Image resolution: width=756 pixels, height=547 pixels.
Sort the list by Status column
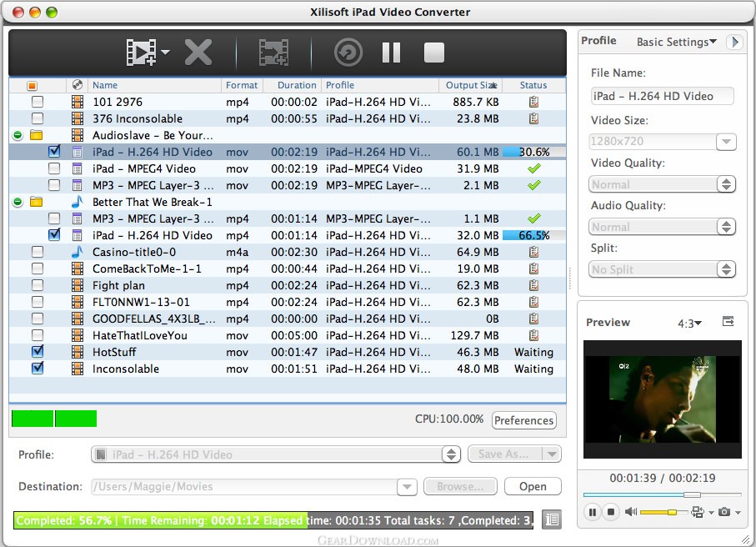tap(533, 85)
